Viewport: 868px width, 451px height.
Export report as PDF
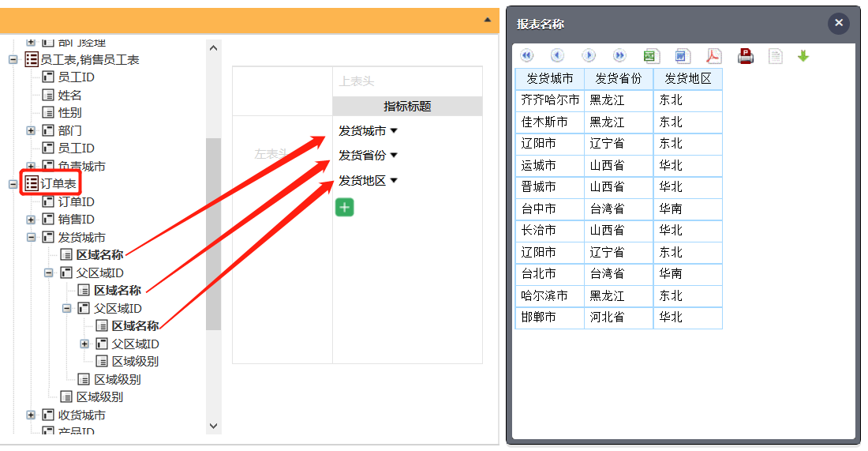[713, 55]
